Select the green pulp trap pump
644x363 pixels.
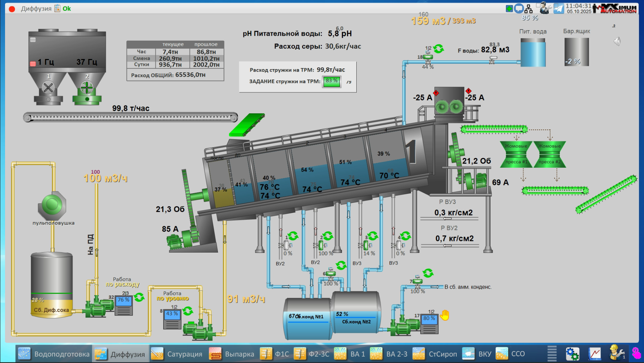point(52,205)
